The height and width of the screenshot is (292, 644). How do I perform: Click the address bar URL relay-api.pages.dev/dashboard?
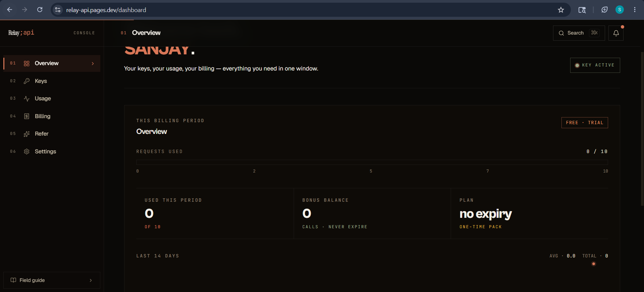[106, 10]
